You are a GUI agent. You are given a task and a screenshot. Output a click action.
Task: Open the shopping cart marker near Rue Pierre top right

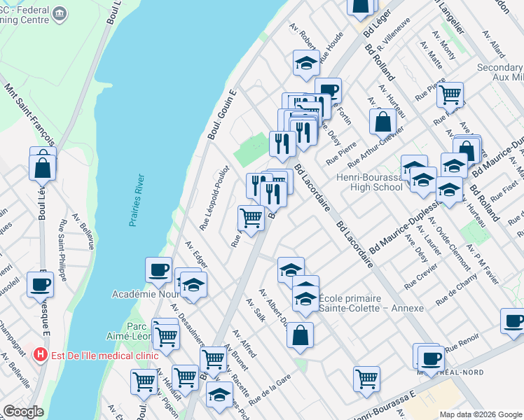[450, 97]
